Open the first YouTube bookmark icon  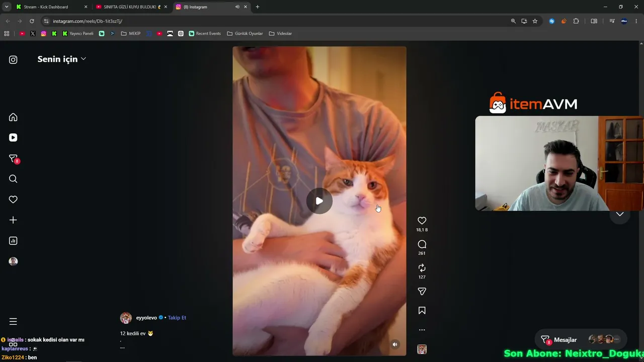(x=22, y=34)
